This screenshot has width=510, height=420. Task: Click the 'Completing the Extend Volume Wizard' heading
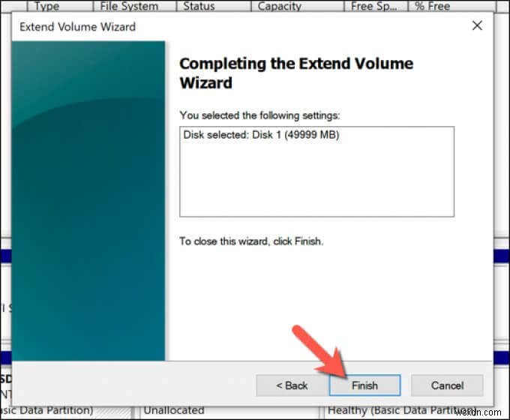[x=296, y=73]
